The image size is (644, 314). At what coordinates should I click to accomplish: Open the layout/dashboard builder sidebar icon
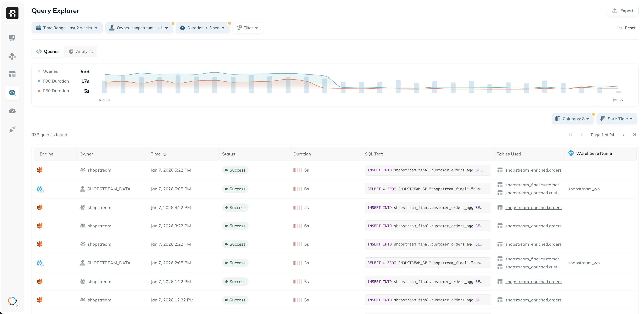[x=12, y=74]
